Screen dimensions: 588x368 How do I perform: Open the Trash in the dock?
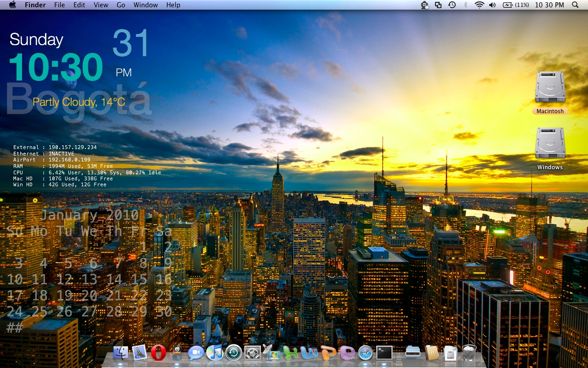469,353
